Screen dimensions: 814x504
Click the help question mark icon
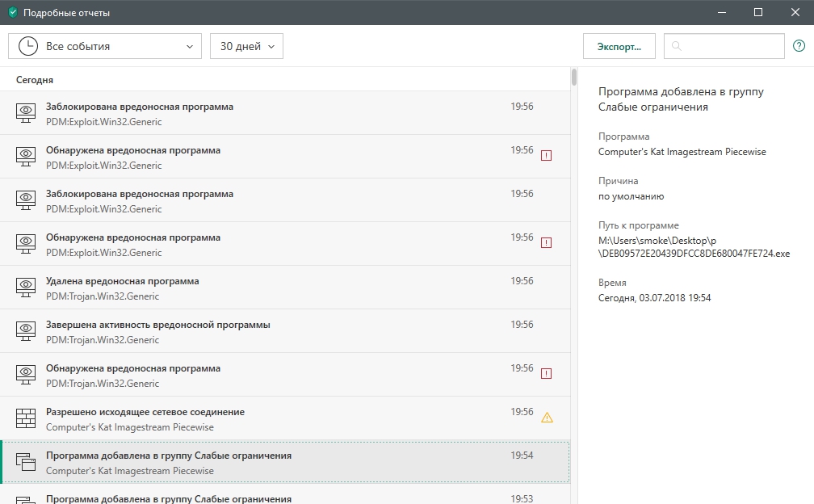799,46
